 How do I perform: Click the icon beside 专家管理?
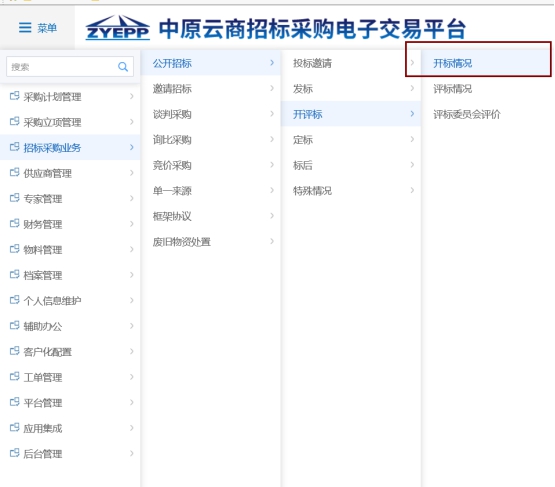point(15,198)
